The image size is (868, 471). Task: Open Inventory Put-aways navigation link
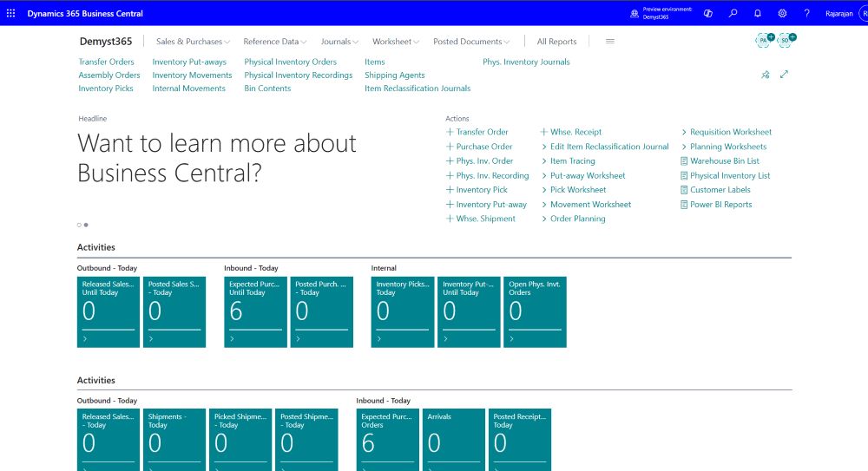point(189,62)
